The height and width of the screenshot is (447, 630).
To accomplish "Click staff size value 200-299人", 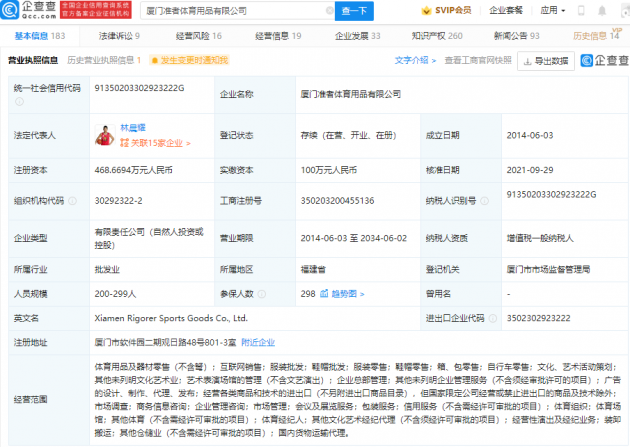I will click(115, 294).
